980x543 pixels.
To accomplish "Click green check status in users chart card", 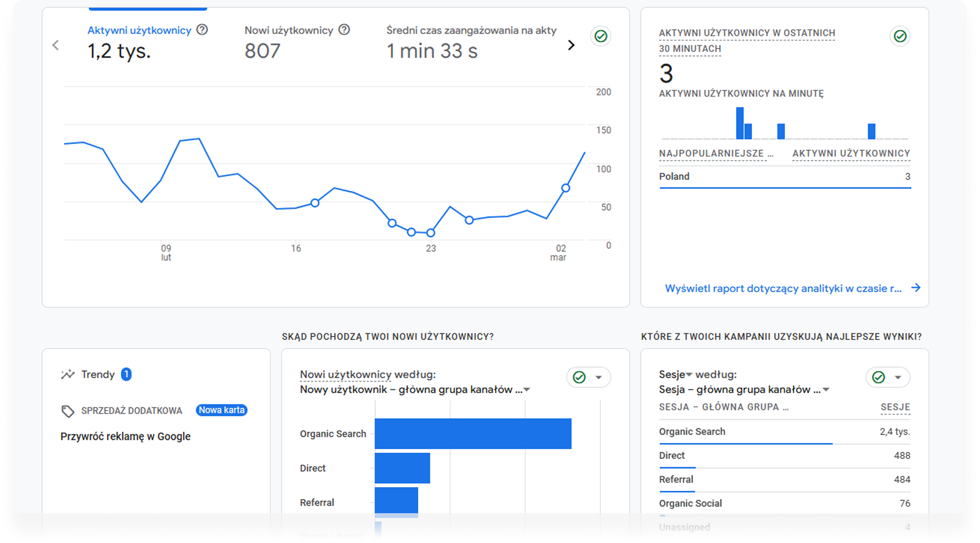I will (600, 36).
